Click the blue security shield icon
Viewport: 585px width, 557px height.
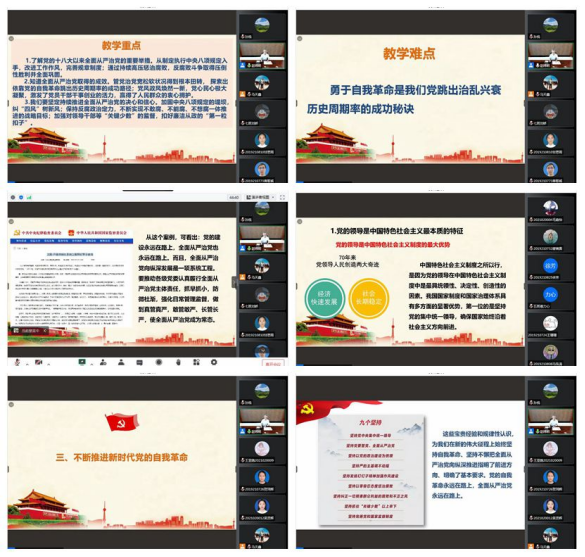click(21, 197)
